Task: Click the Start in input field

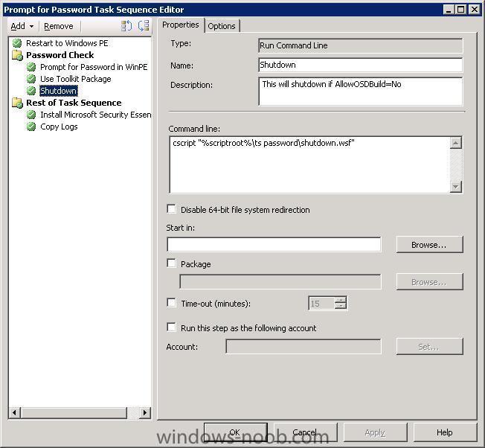Action: click(x=274, y=244)
